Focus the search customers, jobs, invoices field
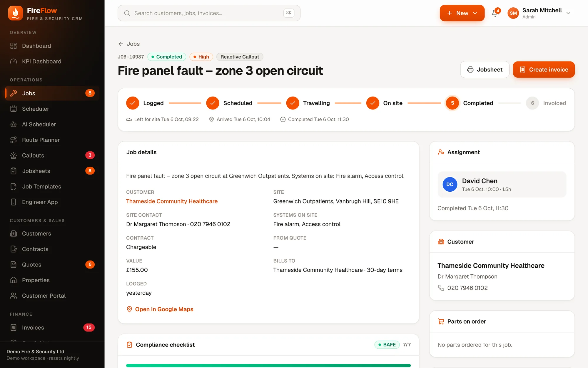This screenshot has height=368, width=588. [x=209, y=13]
